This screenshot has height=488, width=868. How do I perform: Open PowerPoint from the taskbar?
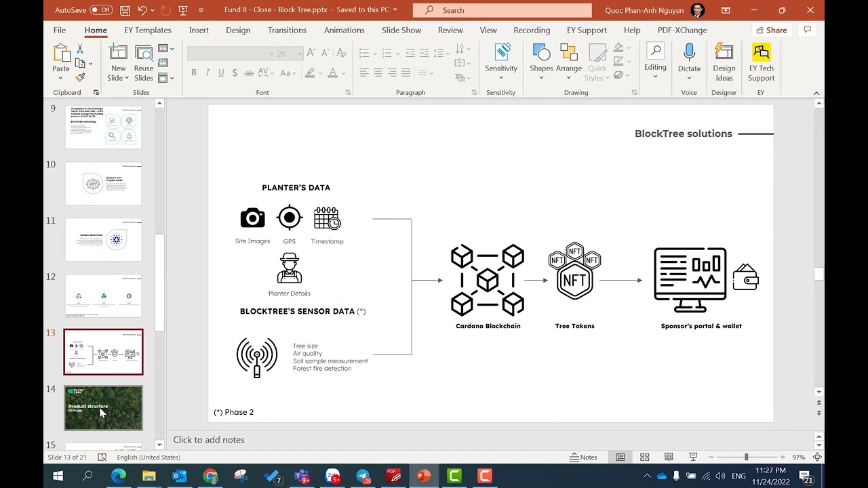[x=424, y=476]
